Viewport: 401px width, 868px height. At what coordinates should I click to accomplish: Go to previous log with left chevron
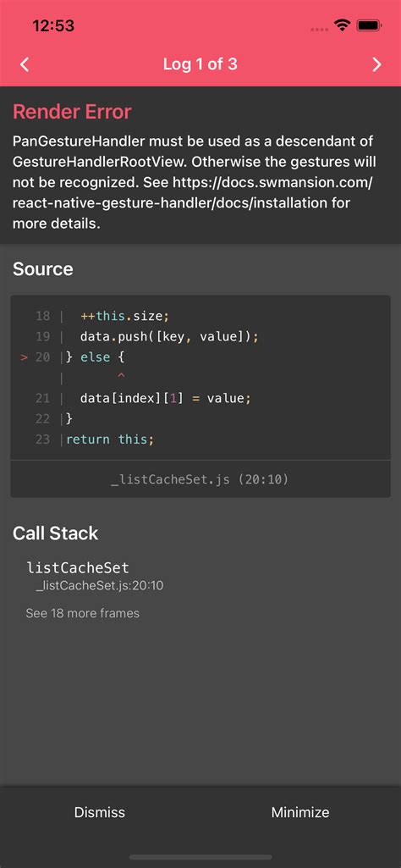pos(25,64)
